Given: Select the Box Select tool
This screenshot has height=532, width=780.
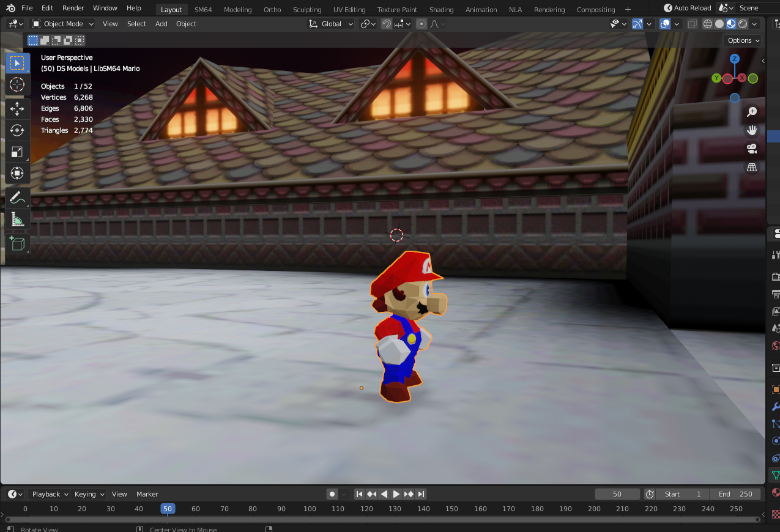Looking at the screenshot, I should [x=17, y=62].
